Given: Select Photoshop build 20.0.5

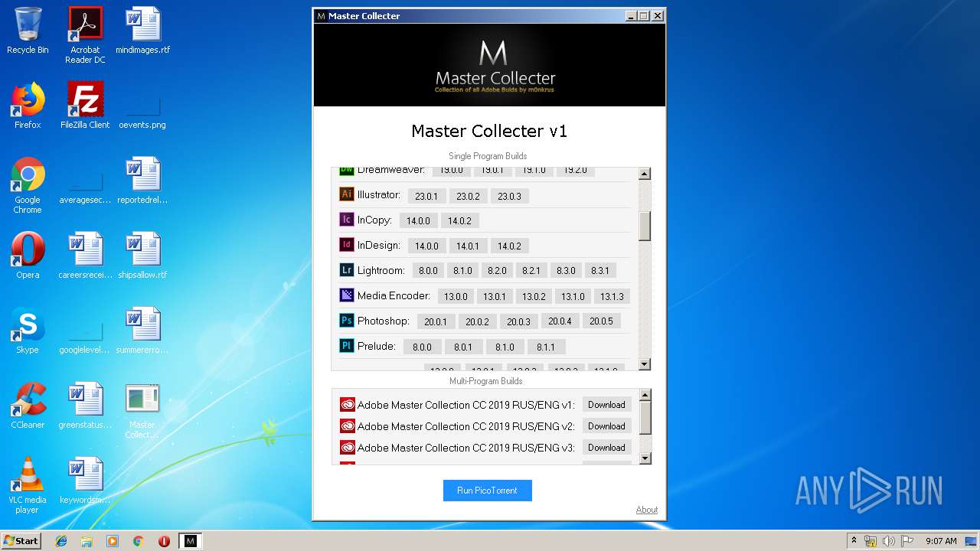Looking at the screenshot, I should (601, 321).
